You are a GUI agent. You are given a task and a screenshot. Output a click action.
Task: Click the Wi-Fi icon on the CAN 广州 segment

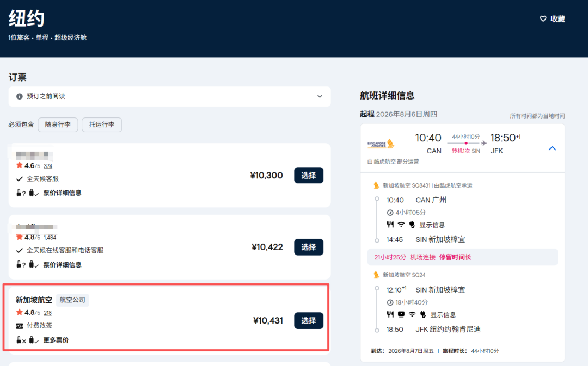(401, 225)
